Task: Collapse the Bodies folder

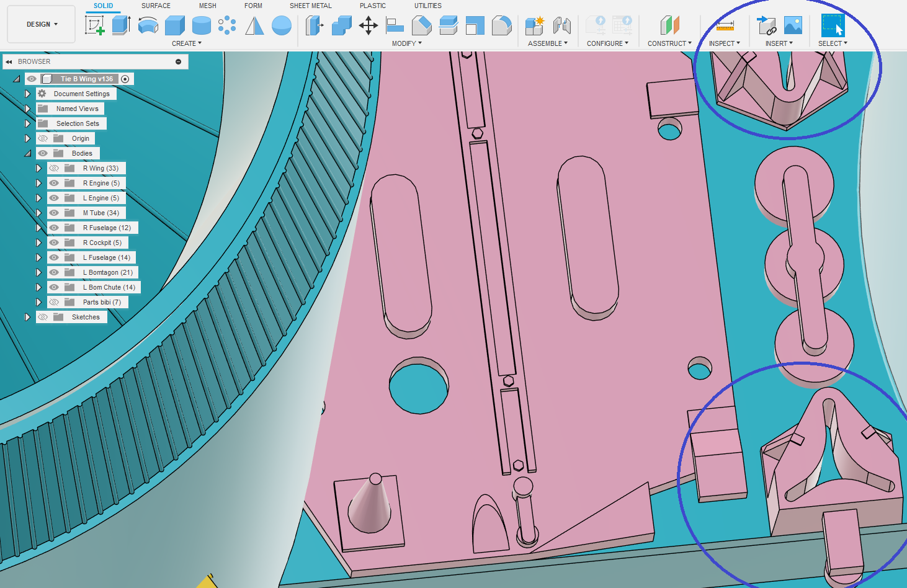Action: click(x=27, y=153)
